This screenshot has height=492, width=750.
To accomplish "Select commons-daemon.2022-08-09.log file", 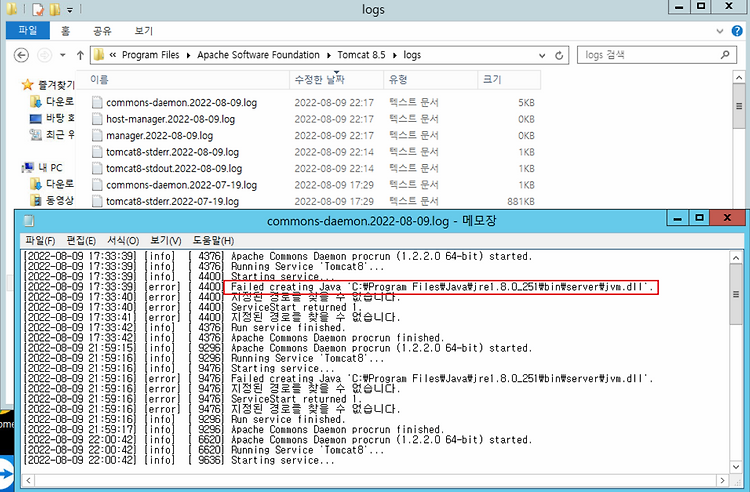I will tap(181, 103).
